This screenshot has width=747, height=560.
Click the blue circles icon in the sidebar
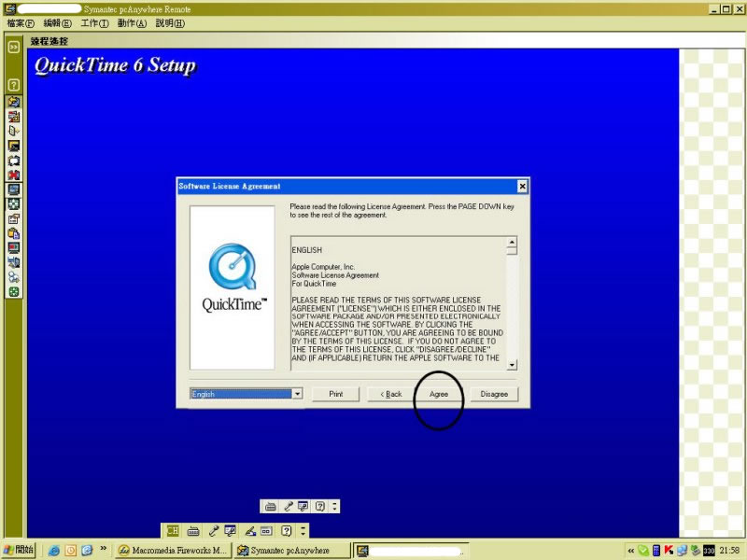point(14,277)
